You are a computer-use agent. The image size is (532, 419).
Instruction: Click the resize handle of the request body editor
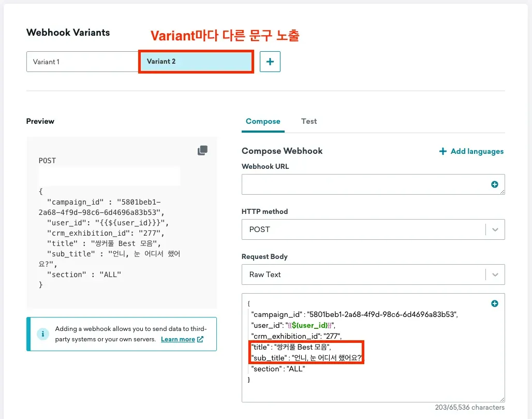point(502,400)
